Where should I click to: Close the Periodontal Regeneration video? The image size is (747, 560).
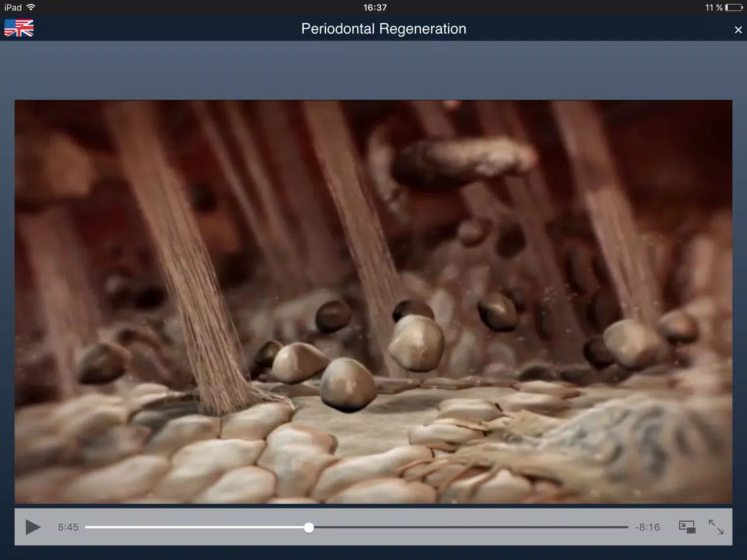[738, 30]
